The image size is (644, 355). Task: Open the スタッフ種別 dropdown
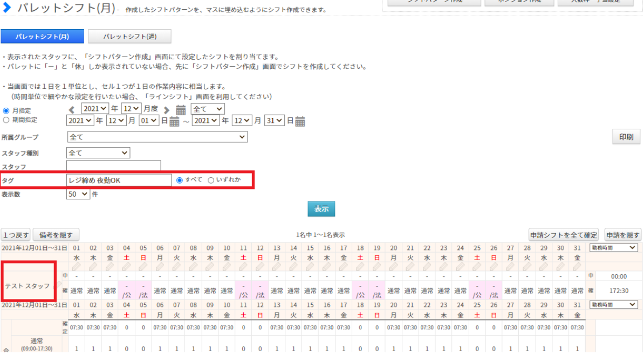point(98,153)
